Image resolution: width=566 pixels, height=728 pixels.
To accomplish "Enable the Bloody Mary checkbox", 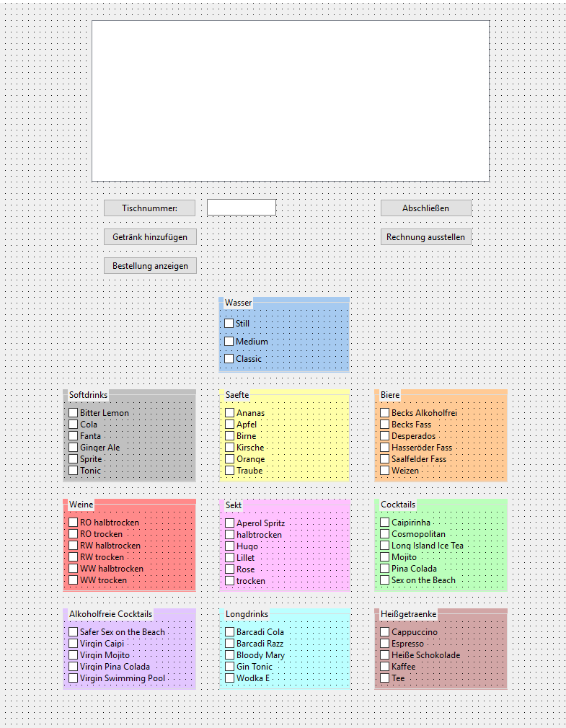I will click(x=230, y=655).
